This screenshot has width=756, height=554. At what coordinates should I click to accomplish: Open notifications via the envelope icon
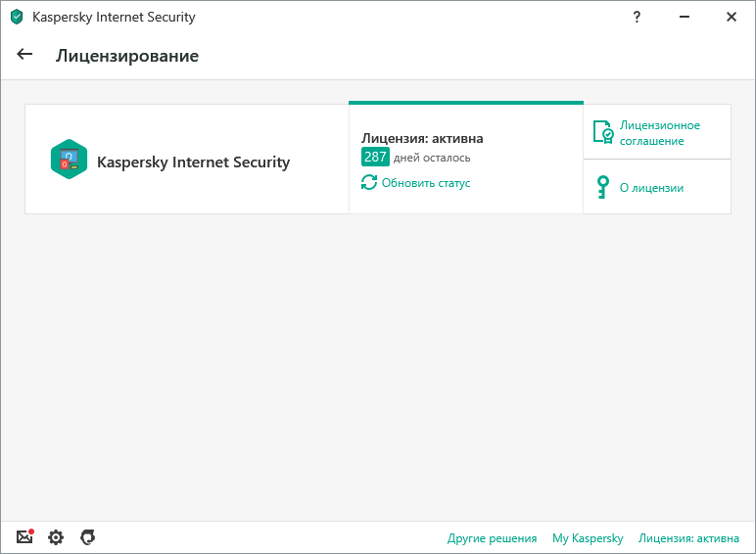[25, 537]
